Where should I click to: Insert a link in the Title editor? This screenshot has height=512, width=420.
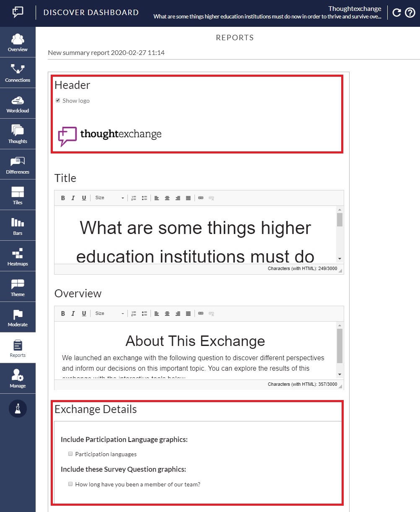pyautogui.click(x=201, y=198)
